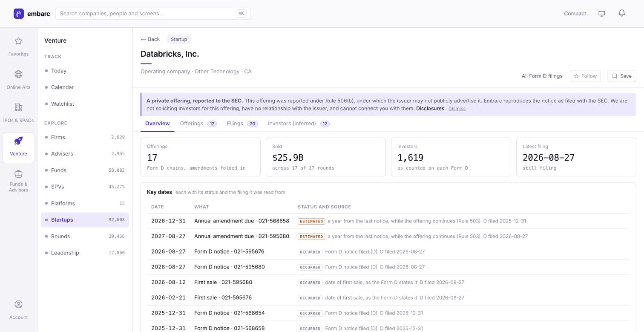This screenshot has width=644, height=332.
Task: Click the star icon in the Follow button
Action: (576, 76)
